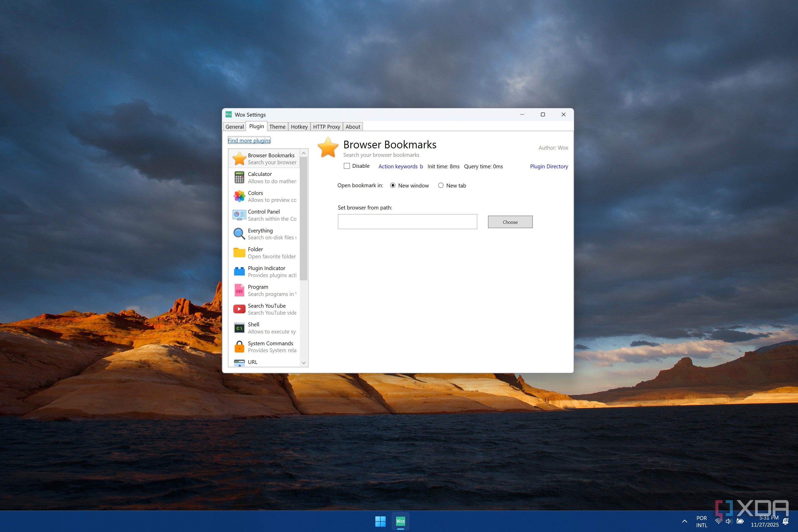Switch to the About tab
The width and height of the screenshot is (798, 532).
point(352,127)
